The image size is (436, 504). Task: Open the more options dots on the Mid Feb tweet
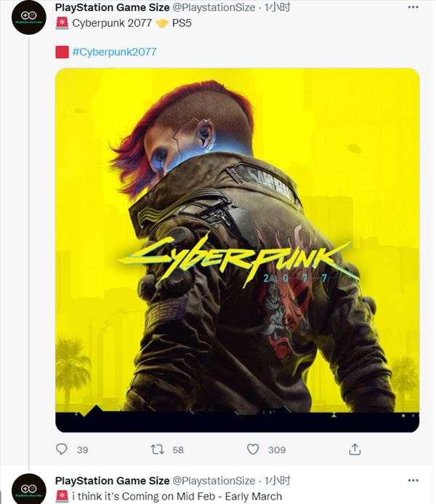413,480
